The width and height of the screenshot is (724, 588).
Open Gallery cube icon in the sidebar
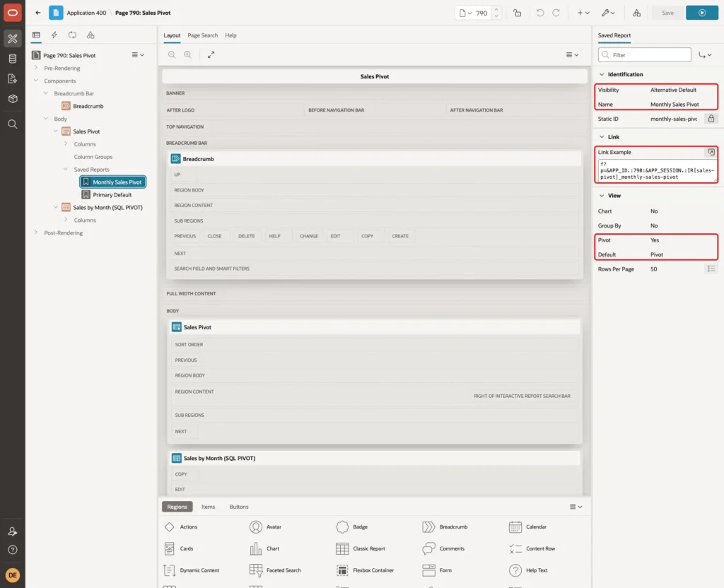pos(13,99)
